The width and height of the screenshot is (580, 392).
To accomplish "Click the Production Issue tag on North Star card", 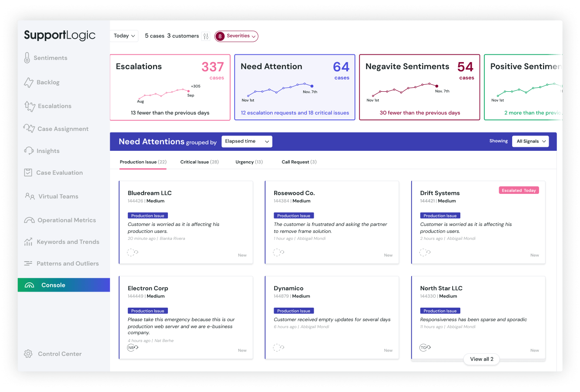I will pyautogui.click(x=440, y=311).
